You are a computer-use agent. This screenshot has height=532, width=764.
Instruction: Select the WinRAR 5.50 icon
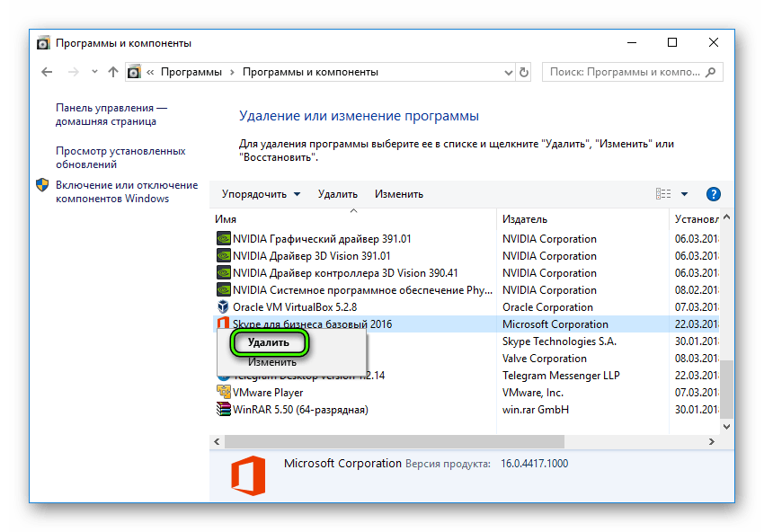(223, 409)
